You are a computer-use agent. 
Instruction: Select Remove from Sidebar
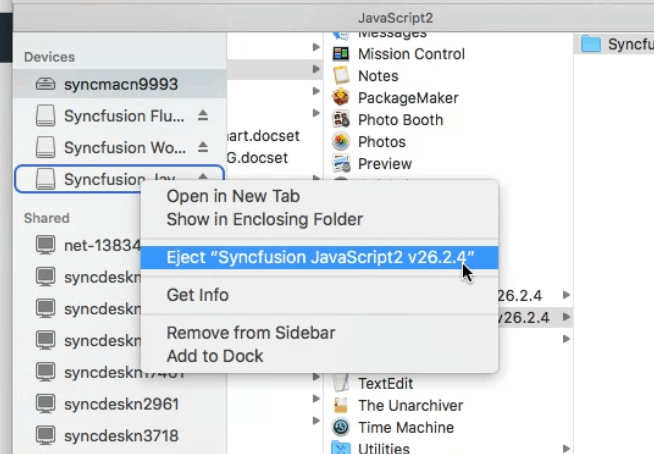click(x=250, y=333)
